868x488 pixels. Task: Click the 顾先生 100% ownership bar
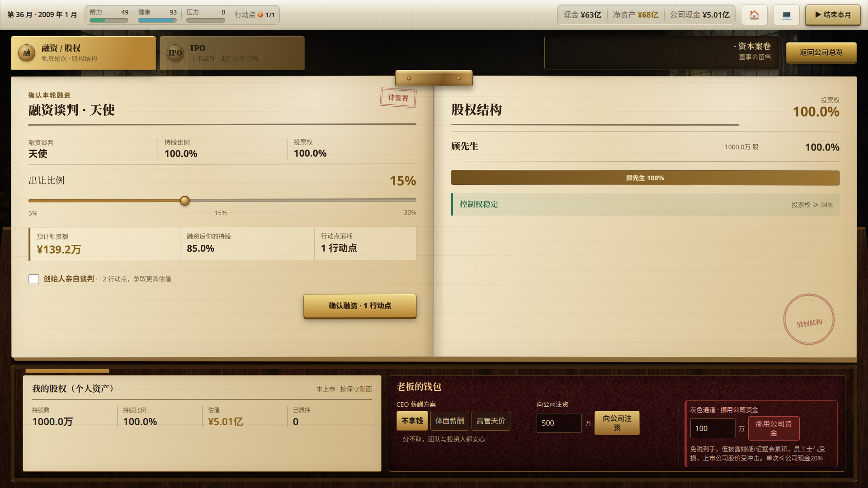coord(645,178)
